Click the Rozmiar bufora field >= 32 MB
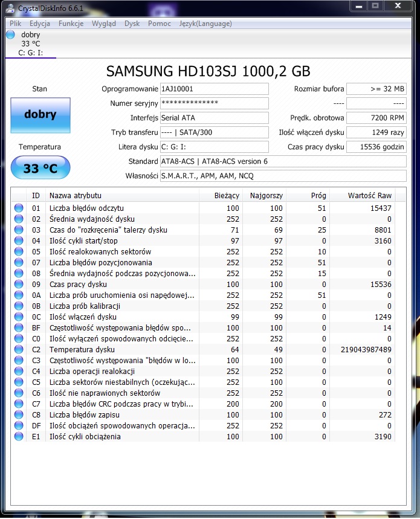This screenshot has width=420, height=519. [x=376, y=89]
